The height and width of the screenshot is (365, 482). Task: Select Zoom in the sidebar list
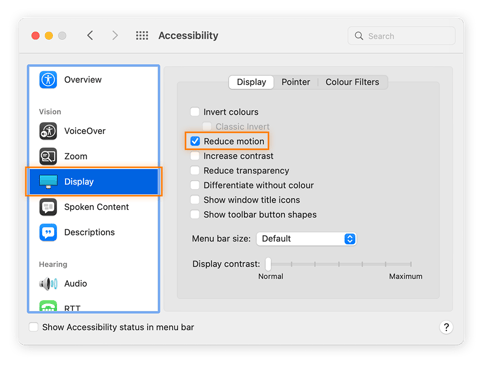tap(93, 156)
